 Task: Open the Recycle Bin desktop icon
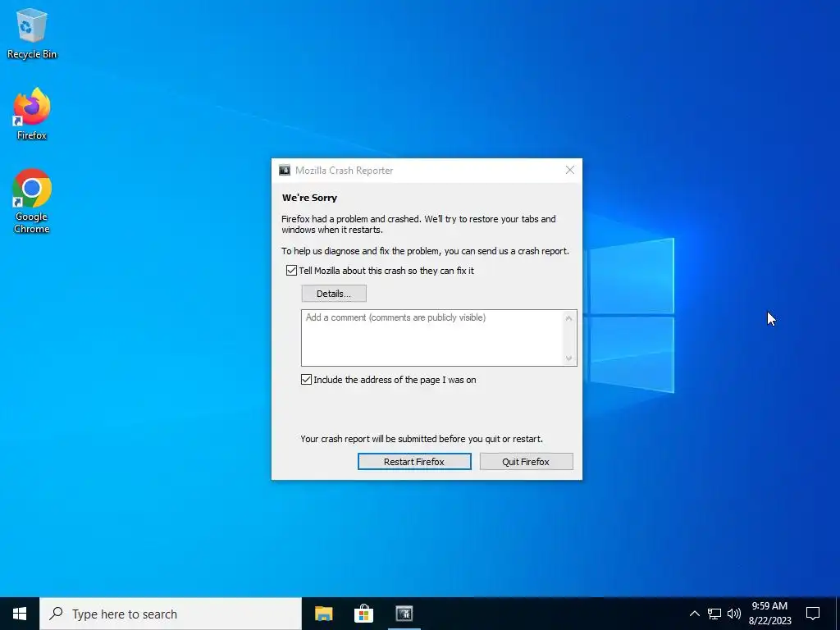tap(32, 33)
